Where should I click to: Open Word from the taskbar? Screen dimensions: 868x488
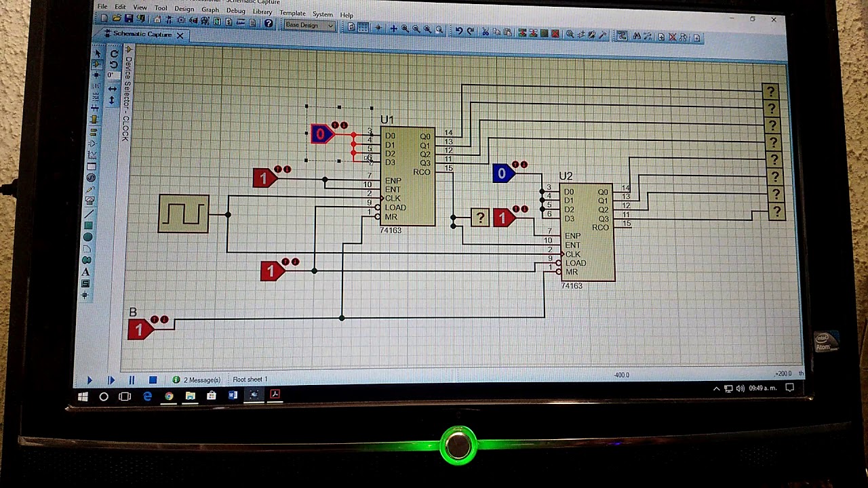[x=233, y=394]
